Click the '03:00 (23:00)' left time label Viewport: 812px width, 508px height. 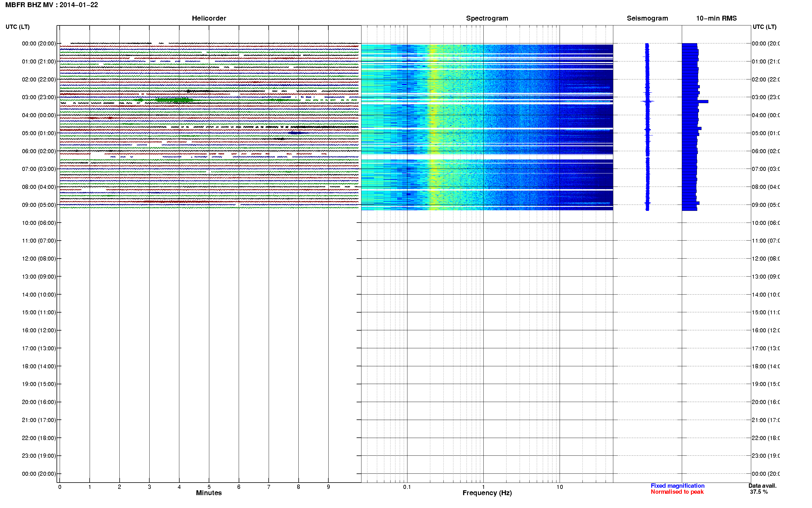click(x=39, y=97)
